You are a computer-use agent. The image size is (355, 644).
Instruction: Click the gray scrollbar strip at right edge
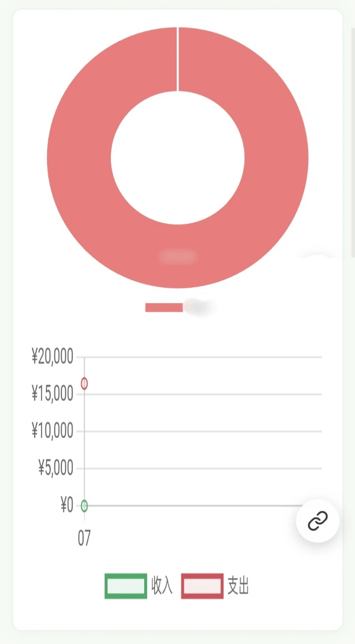353,142
